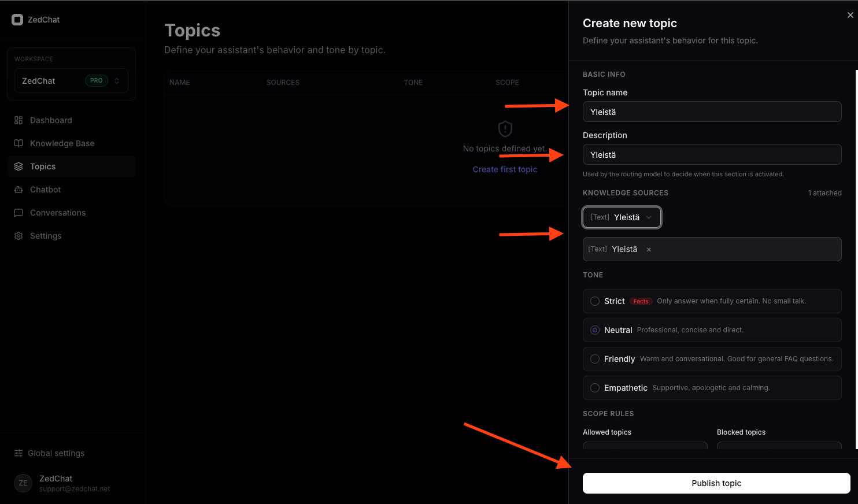
Task: Select the Strict tone option
Action: click(x=595, y=301)
